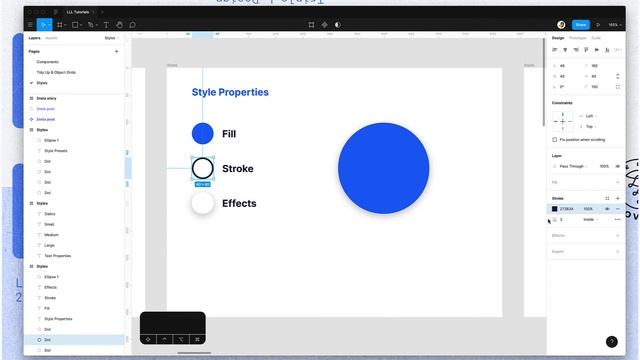Open the Components page

(x=47, y=62)
